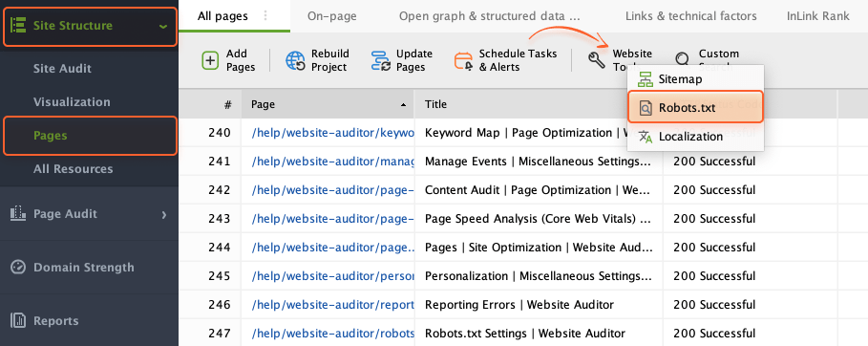Select 'Pages | Site Optimization' title cell

tap(539, 248)
